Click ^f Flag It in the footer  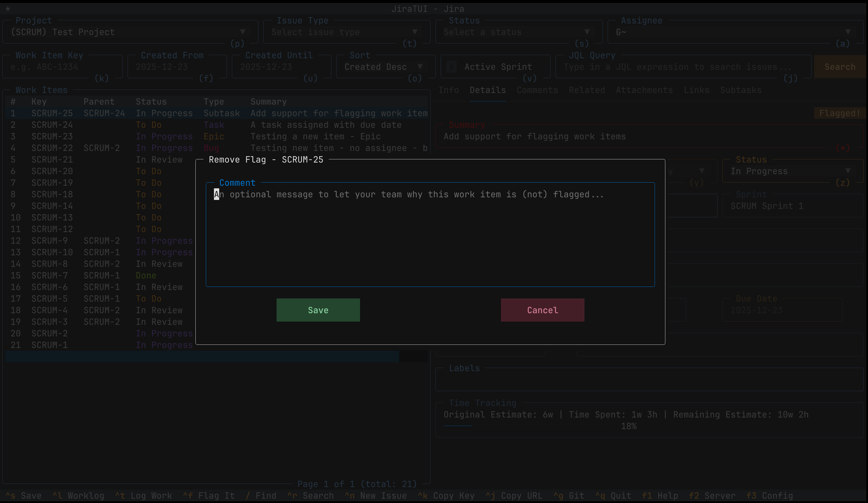(x=209, y=496)
